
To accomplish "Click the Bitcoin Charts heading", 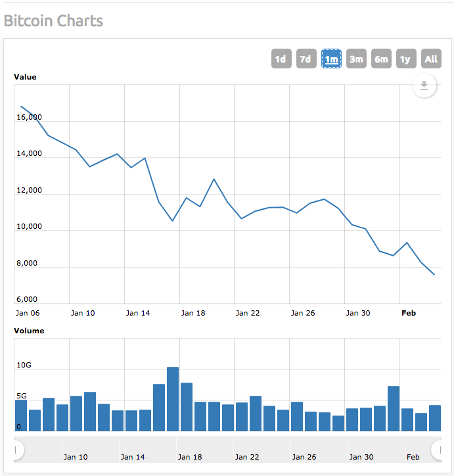I will (53, 21).
